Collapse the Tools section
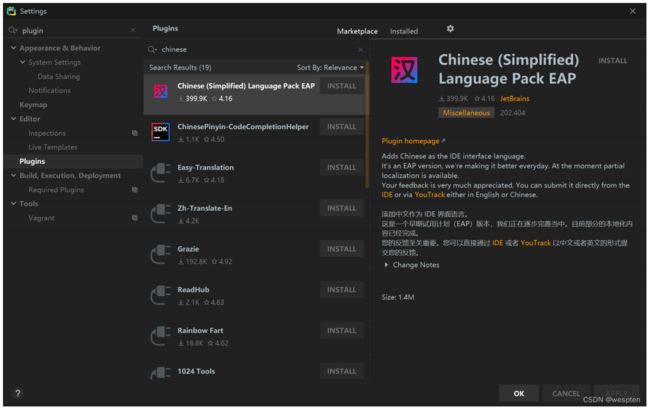Screen dimensions: 650x410 tap(14, 204)
